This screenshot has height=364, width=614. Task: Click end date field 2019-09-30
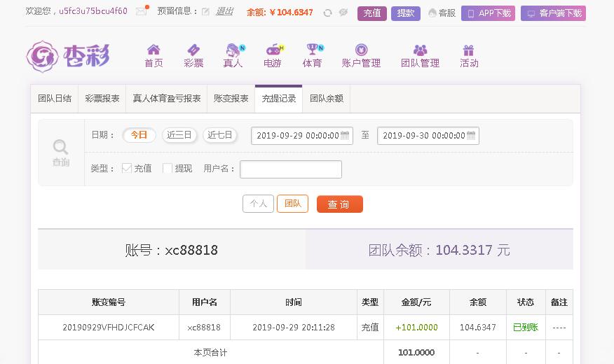[428, 136]
